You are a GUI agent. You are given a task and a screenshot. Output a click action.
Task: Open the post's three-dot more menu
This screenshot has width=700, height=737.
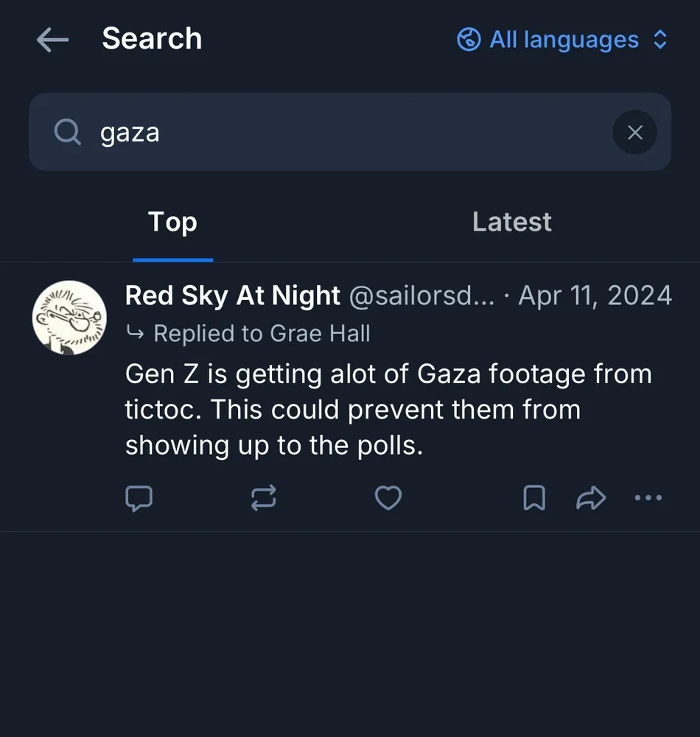(648, 499)
